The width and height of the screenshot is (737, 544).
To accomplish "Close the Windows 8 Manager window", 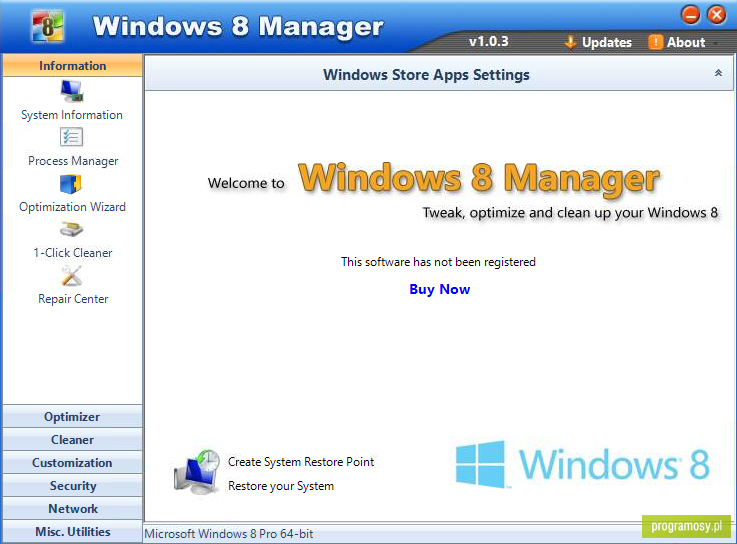I will [x=717, y=15].
